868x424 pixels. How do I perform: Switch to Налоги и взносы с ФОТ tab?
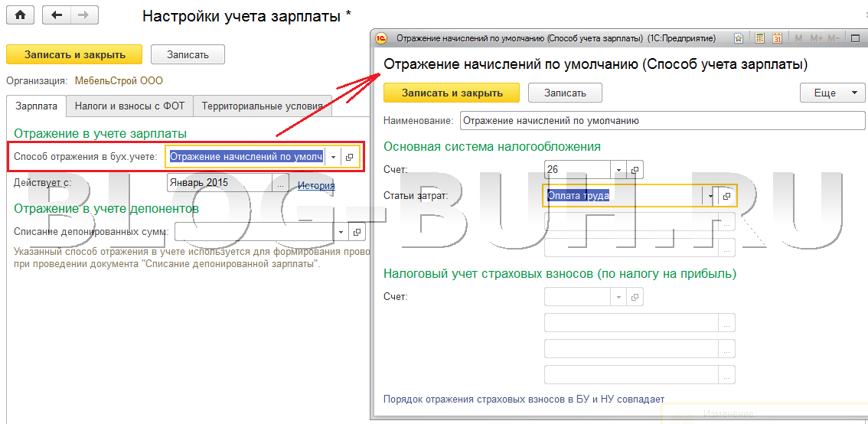[129, 106]
